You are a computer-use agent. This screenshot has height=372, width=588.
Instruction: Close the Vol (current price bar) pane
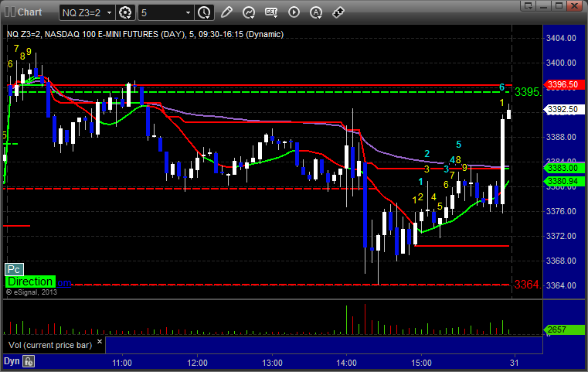100,342
